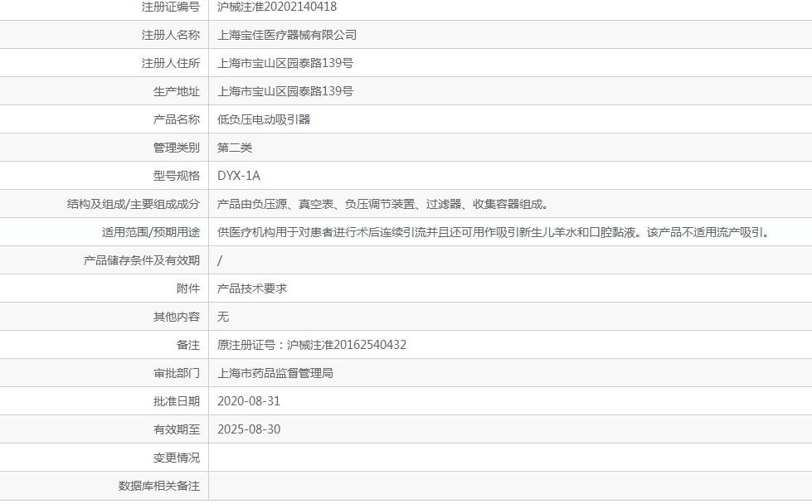
Task: Click the 生产地址 address value
Action: (284, 91)
